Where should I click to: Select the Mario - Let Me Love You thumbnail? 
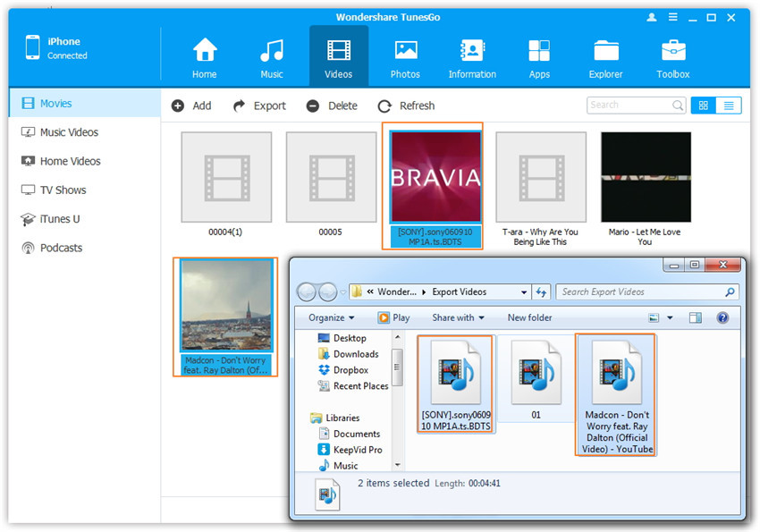pyautogui.click(x=646, y=177)
